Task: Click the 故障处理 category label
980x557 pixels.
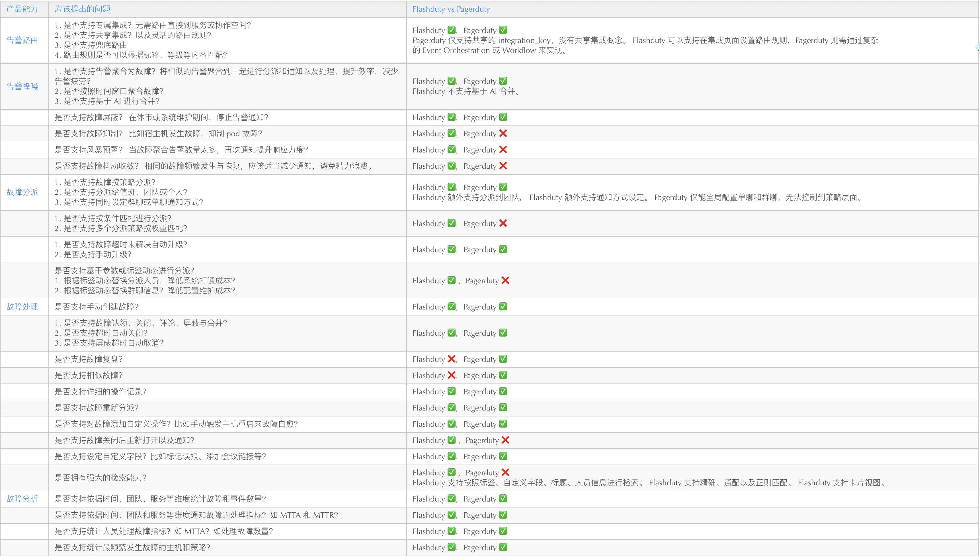Action: [x=22, y=307]
